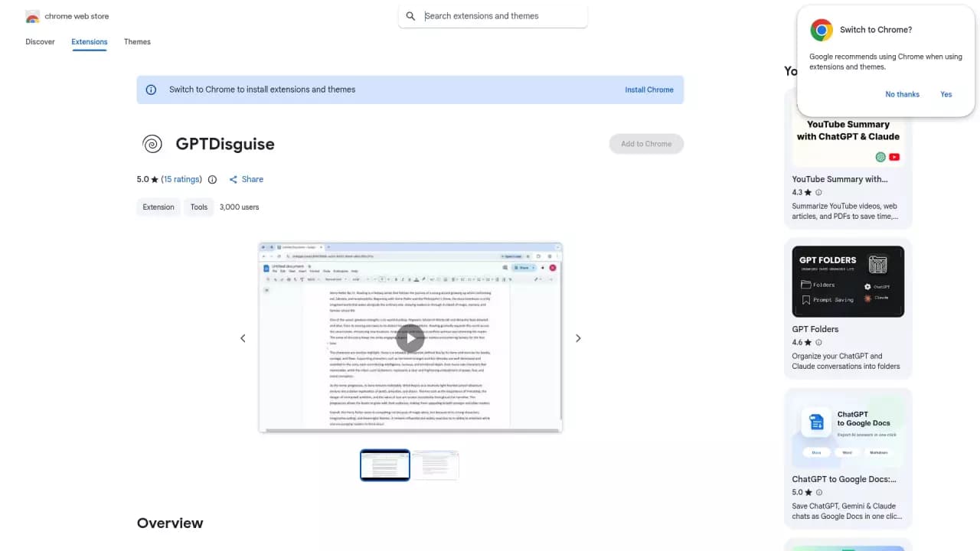
Task: Select the first screenshot thumbnail
Action: pos(385,465)
